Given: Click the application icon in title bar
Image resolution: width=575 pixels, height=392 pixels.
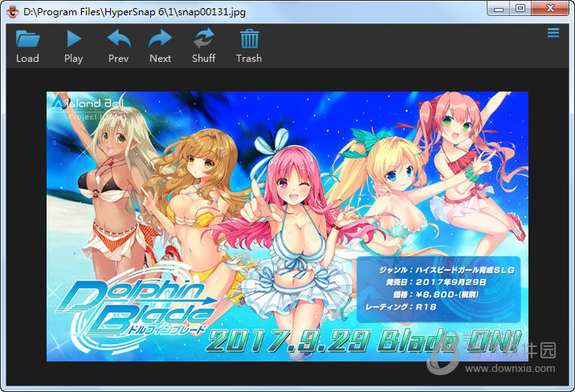Looking at the screenshot, I should click(13, 12).
